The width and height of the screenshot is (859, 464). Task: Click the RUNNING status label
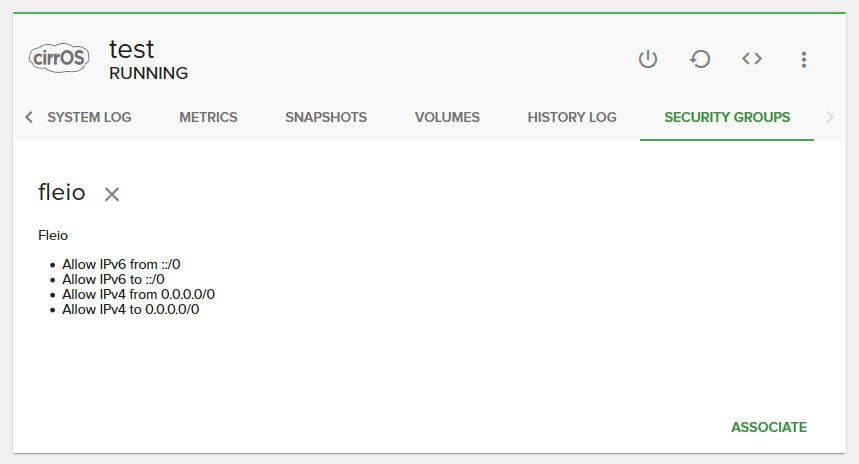tap(148, 73)
